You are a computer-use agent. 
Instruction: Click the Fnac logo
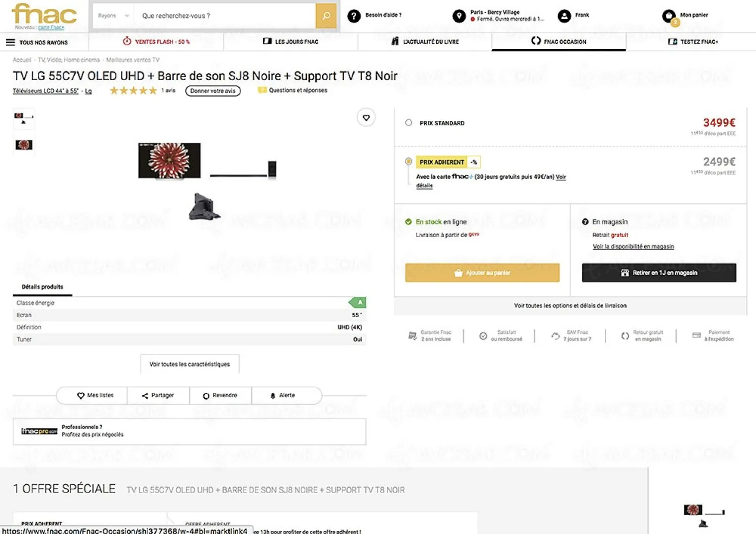(44, 14)
